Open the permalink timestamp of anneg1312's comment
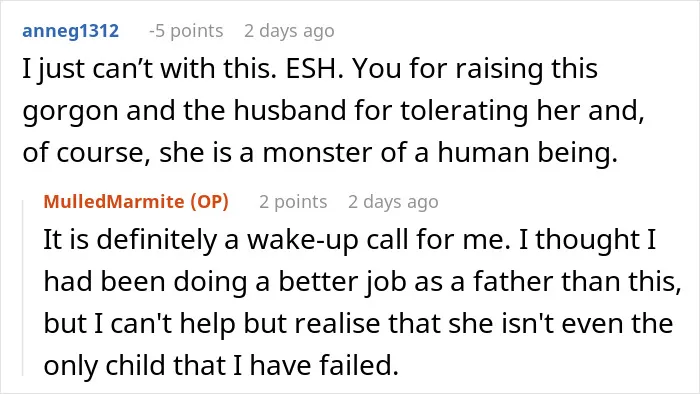Screen dimensions: 700x394 pos(289,31)
